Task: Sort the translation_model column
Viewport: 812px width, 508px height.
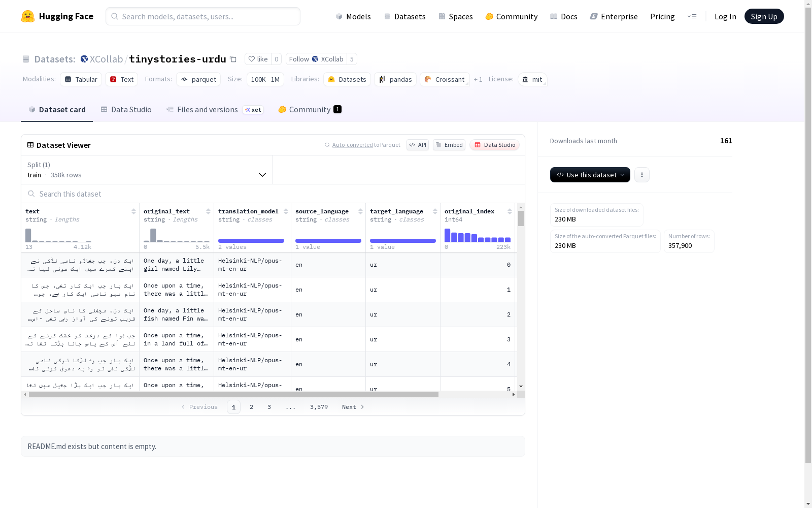Action: coord(286,211)
